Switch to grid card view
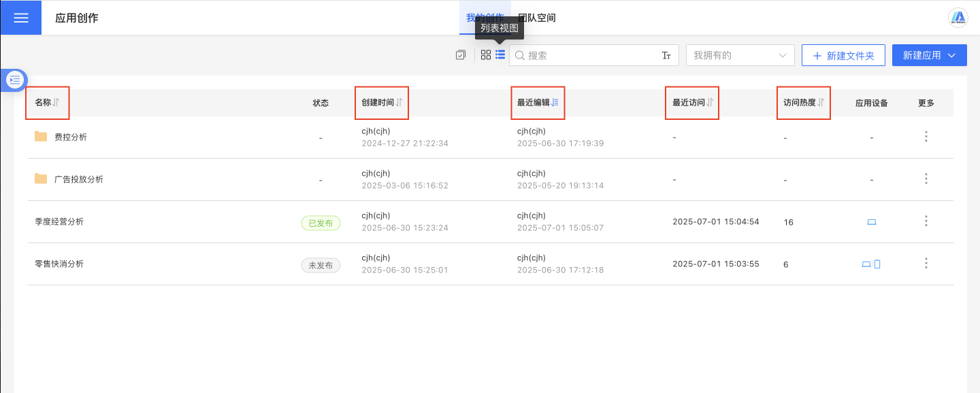This screenshot has height=393, width=980. pyautogui.click(x=486, y=55)
